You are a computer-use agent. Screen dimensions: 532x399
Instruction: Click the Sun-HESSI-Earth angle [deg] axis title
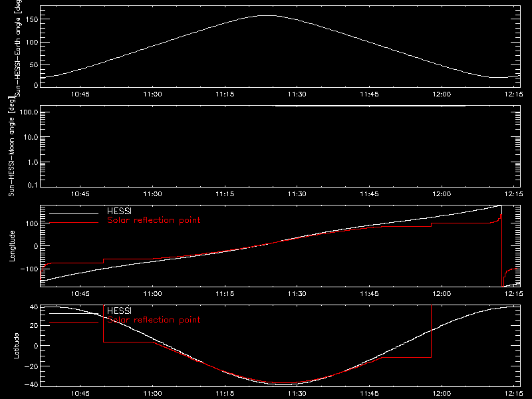pos(18,48)
